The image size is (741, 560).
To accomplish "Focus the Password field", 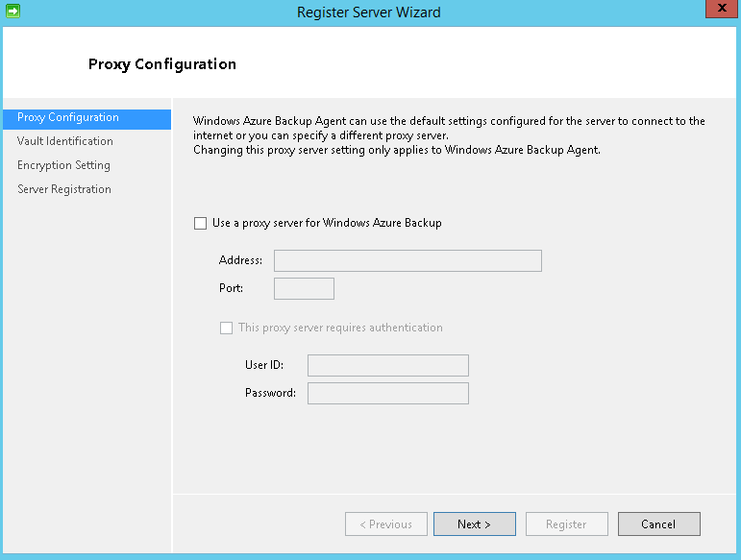I will (x=388, y=393).
